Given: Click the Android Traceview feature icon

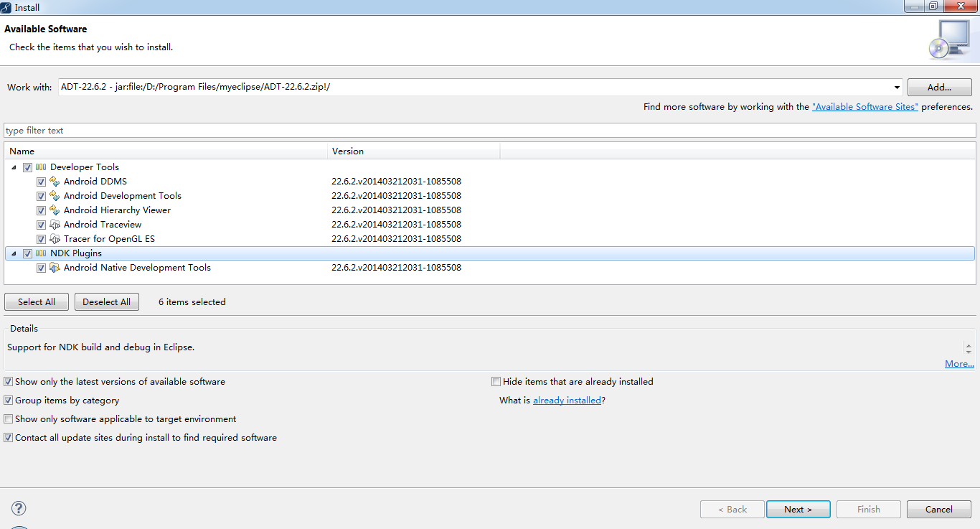Looking at the screenshot, I should pyautogui.click(x=55, y=225).
